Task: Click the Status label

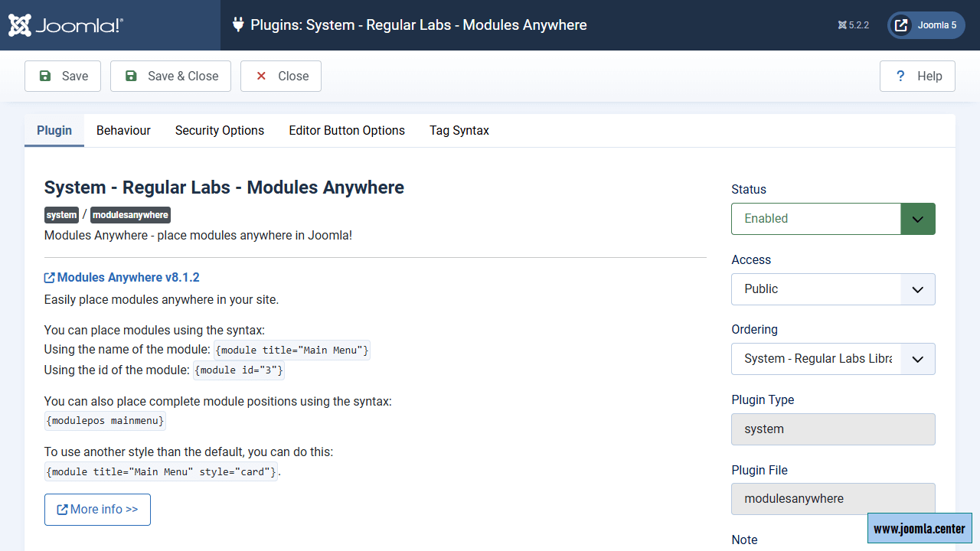Action: [x=749, y=190]
